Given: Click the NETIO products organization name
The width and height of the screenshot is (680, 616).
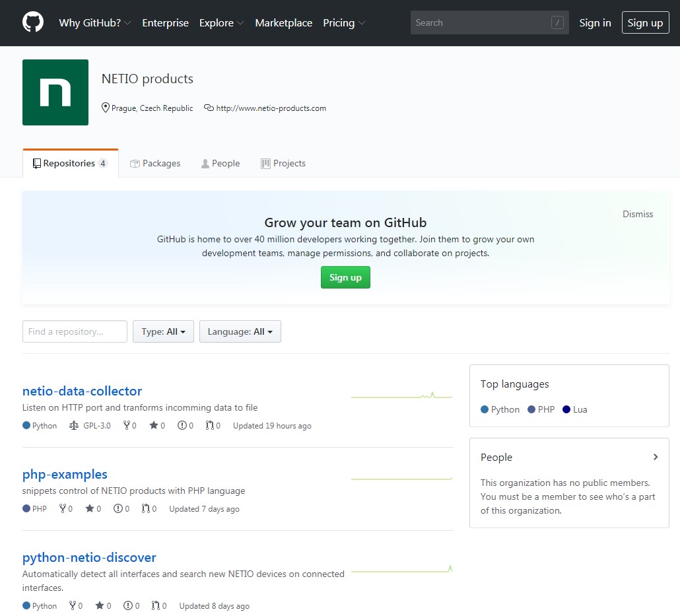Looking at the screenshot, I should 147,79.
